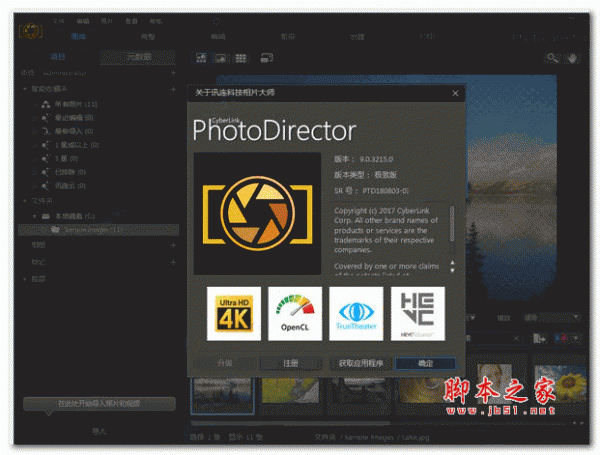Select the dark third thumbnail in the strip

pos(359,391)
